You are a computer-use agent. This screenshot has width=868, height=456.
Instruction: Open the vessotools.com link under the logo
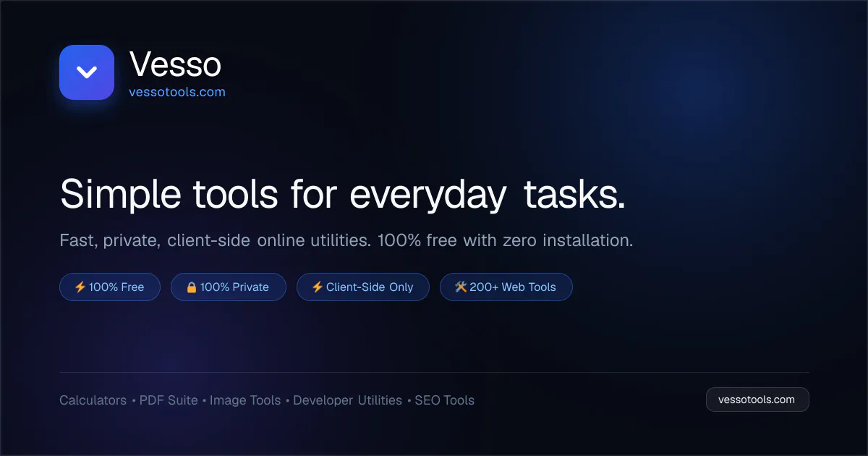click(x=177, y=92)
